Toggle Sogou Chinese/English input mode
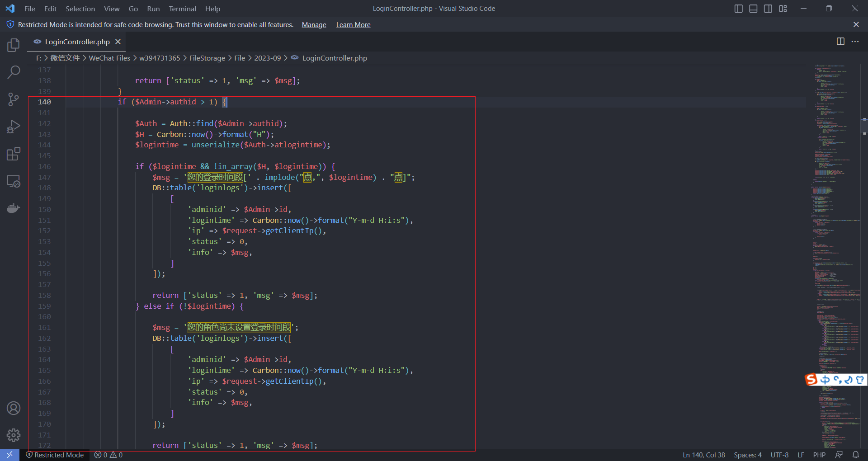 click(x=825, y=380)
